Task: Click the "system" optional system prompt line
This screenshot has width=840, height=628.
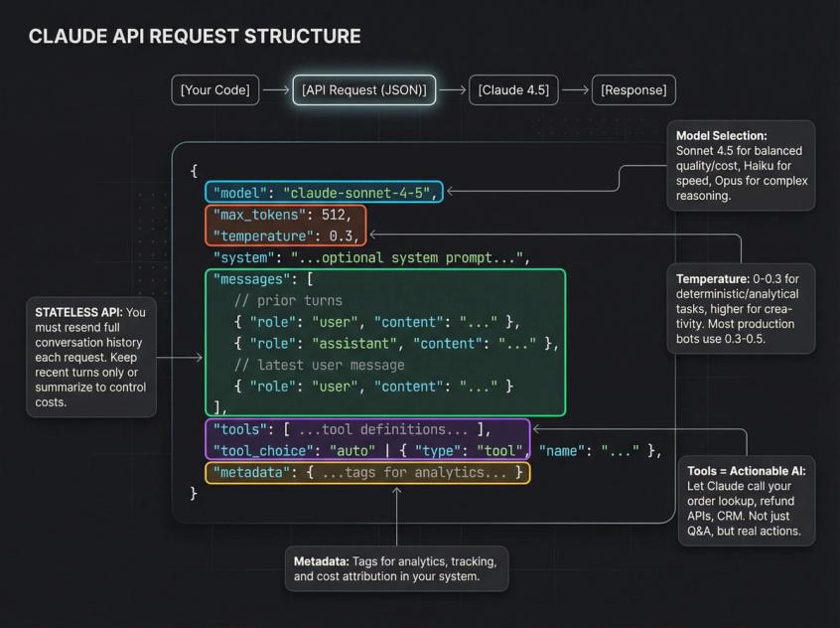Action: 371,258
